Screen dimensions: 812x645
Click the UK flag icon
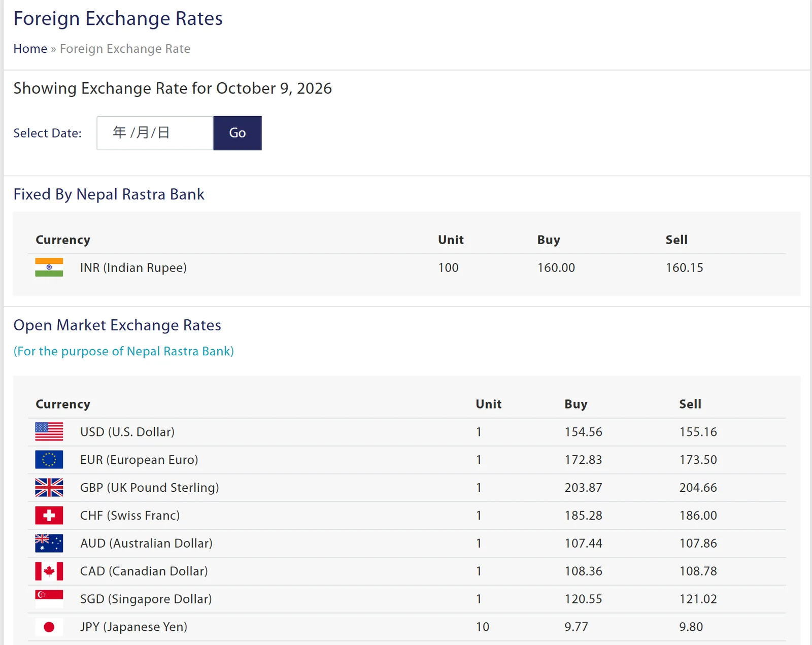[49, 488]
